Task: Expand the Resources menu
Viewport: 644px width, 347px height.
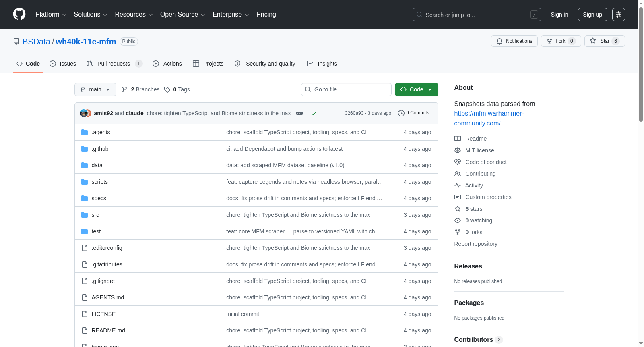Action: coord(134,15)
